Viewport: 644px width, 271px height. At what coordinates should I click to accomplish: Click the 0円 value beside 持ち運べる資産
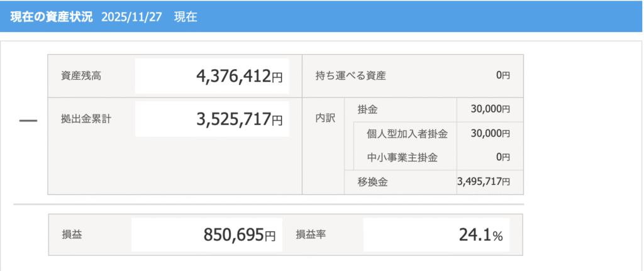502,75
